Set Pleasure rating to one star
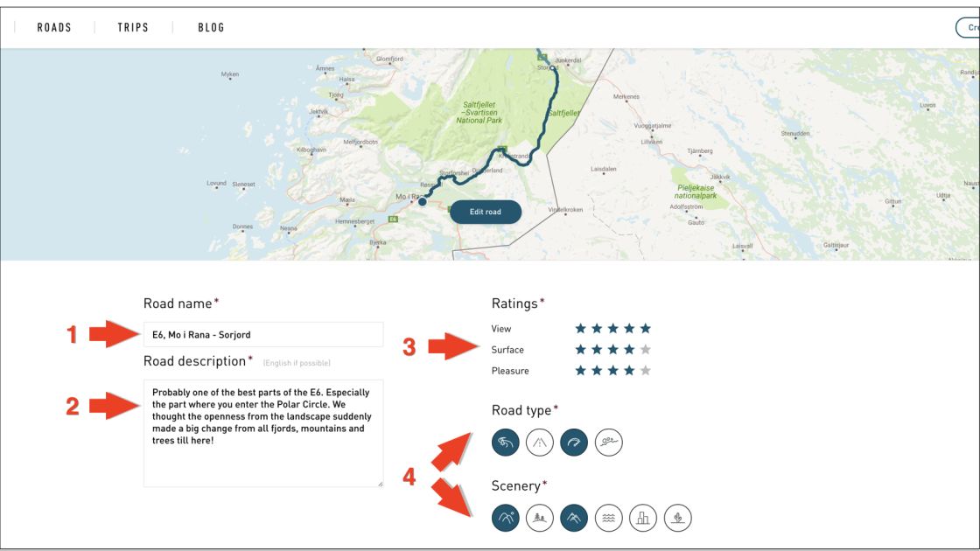980x551 pixels. [581, 371]
